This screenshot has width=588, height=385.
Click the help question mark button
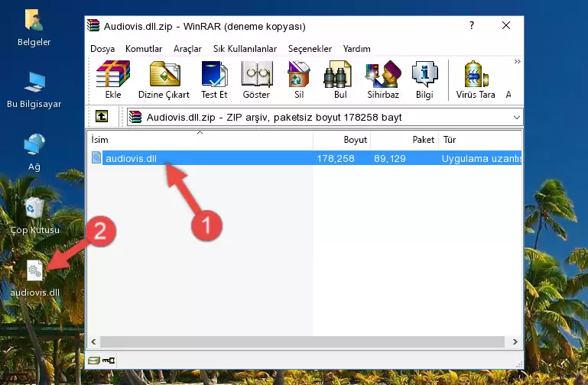(x=472, y=25)
